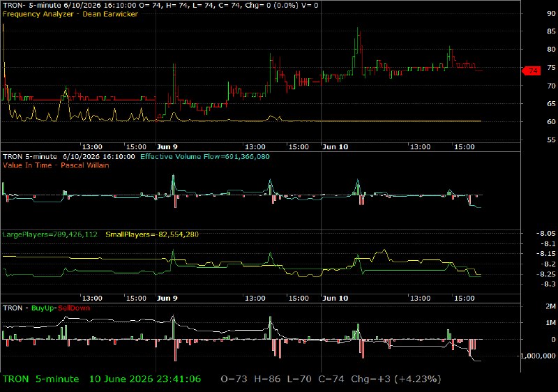Screen dimensions: 558x392
Task: Click the Chg=+3 (+4.23%) status value
Action: 396,379
